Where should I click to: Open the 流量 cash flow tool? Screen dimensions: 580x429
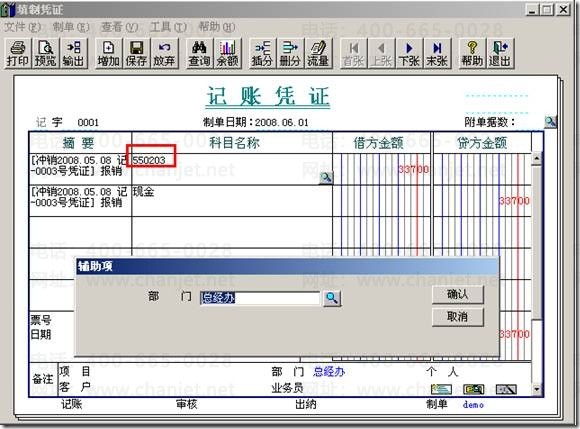click(318, 54)
